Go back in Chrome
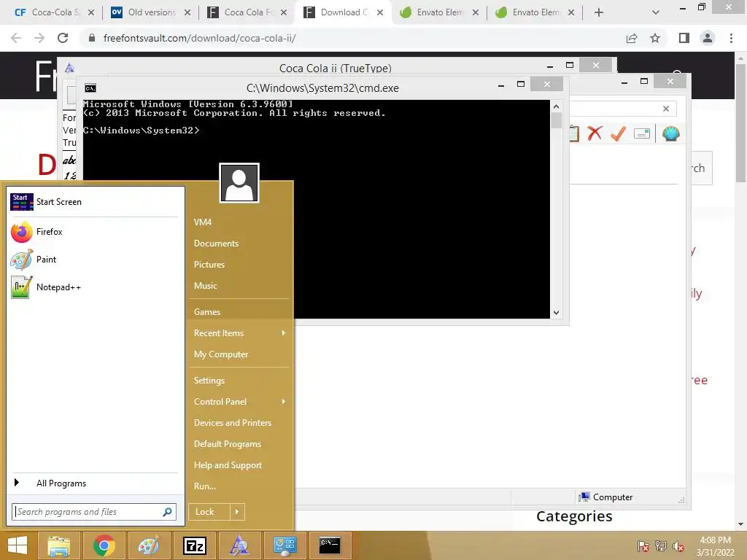Viewport: 747px width, 560px height. [16, 38]
